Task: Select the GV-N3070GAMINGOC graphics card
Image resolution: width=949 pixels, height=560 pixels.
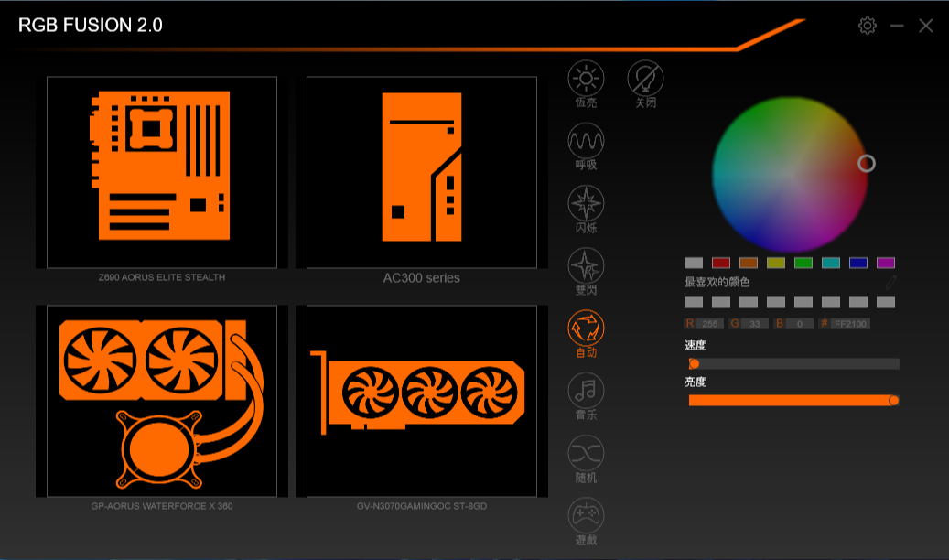Action: pyautogui.click(x=421, y=401)
